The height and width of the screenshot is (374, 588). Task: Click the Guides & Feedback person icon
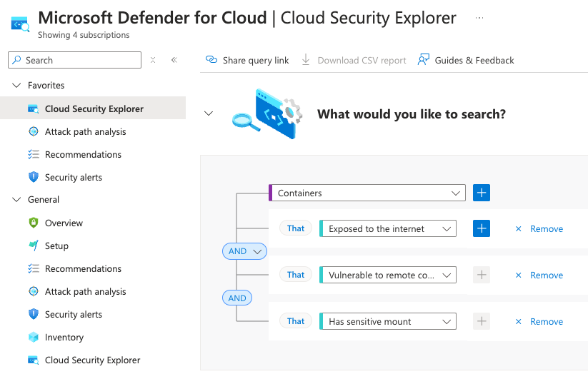click(x=424, y=59)
